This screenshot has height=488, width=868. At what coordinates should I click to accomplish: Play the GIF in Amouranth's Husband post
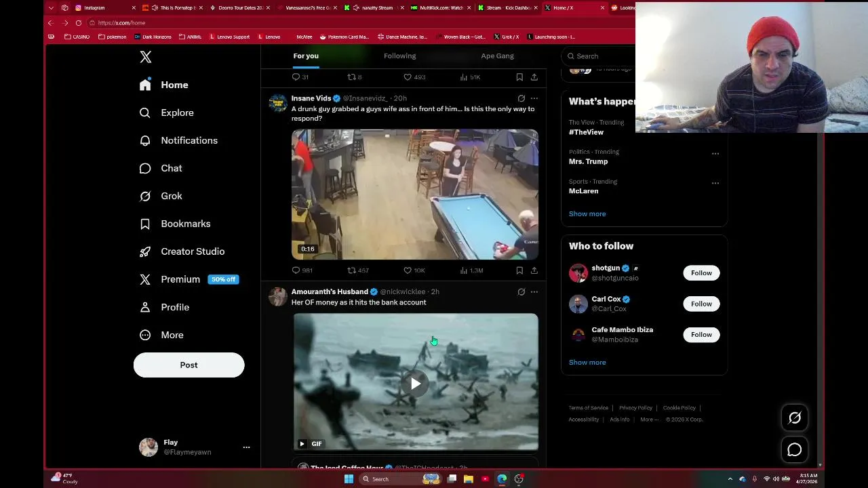pyautogui.click(x=416, y=384)
